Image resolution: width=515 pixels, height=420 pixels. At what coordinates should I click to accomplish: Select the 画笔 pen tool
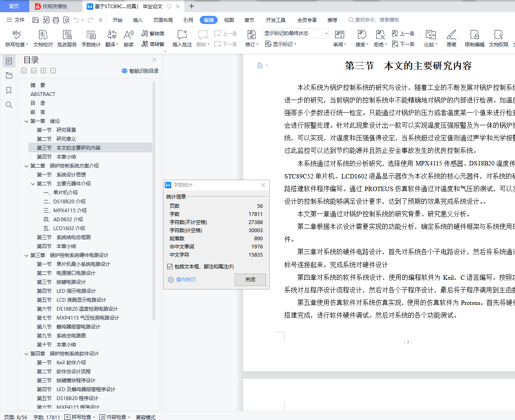pyautogui.click(x=452, y=39)
